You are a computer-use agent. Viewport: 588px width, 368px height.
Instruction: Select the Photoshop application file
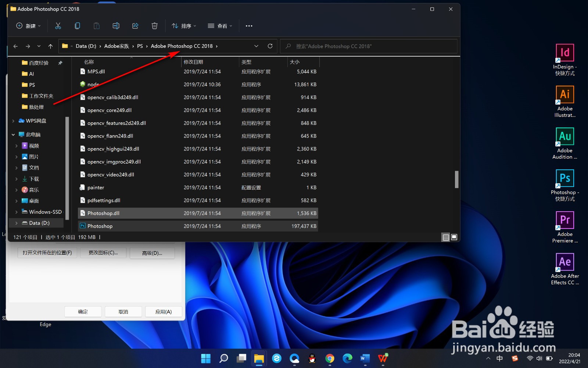pos(198,226)
